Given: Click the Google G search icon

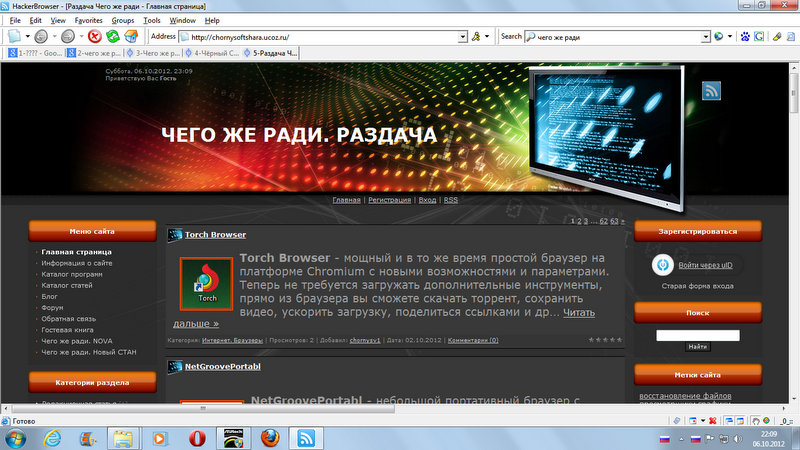Looking at the screenshot, I should (x=759, y=36).
